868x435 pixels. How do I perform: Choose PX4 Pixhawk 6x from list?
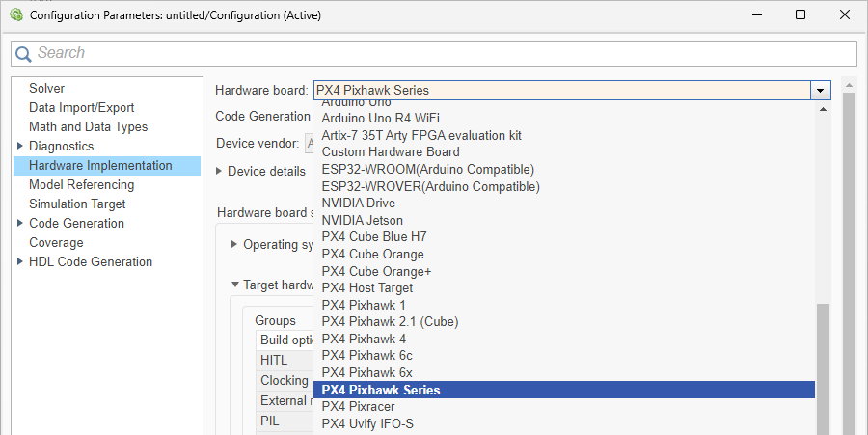point(366,372)
